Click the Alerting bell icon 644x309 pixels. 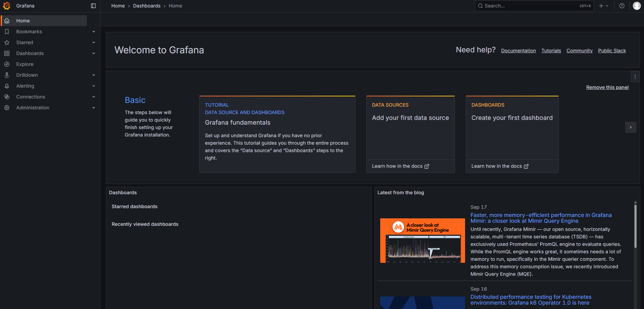pyautogui.click(x=7, y=86)
